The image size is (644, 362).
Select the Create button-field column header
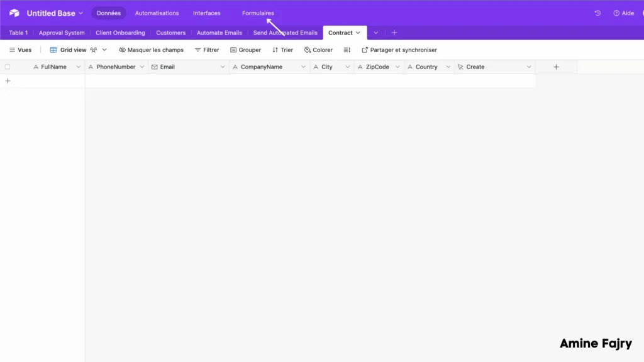(x=494, y=67)
